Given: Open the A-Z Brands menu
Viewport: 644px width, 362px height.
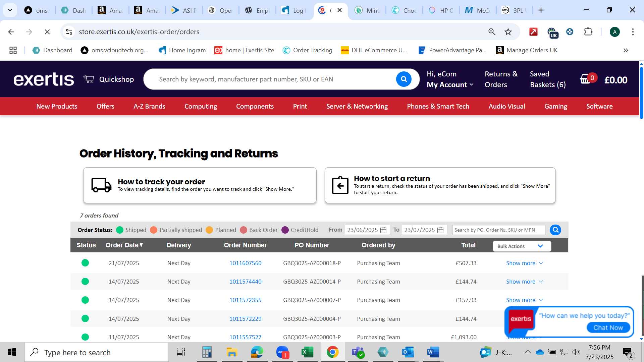Looking at the screenshot, I should tap(149, 106).
